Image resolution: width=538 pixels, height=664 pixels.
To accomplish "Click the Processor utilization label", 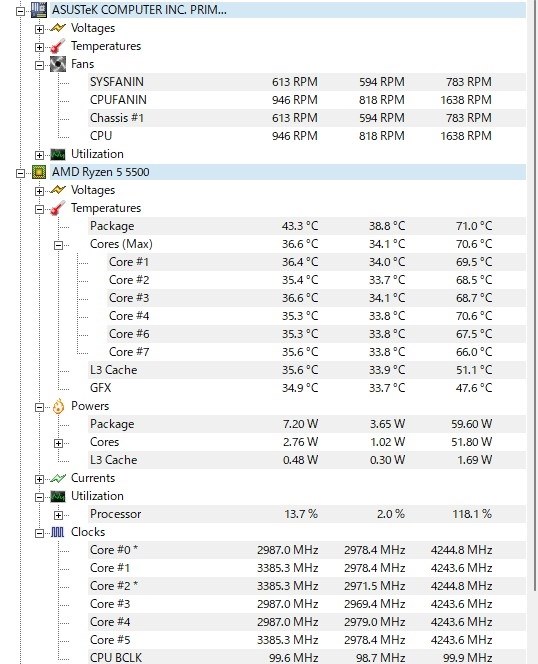I will 115,514.
